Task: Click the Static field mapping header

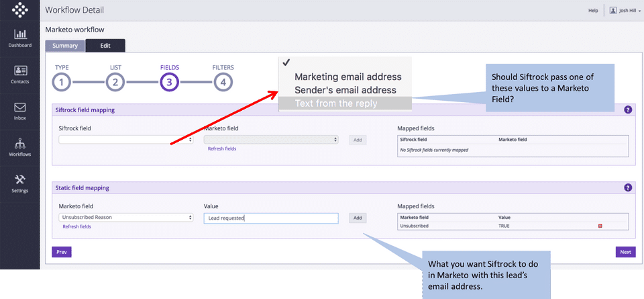Action: (x=82, y=187)
